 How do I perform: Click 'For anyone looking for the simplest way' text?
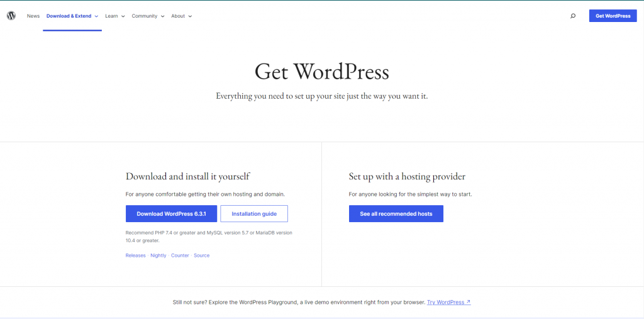tap(410, 194)
